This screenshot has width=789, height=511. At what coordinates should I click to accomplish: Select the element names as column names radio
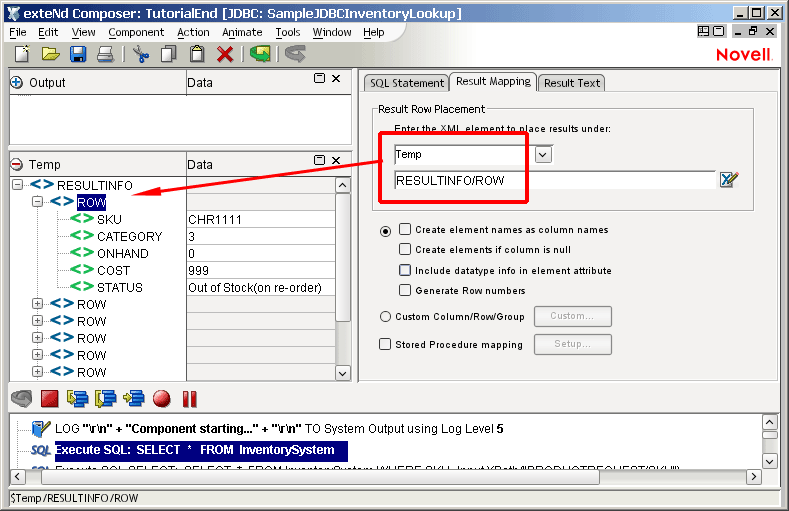coord(385,231)
